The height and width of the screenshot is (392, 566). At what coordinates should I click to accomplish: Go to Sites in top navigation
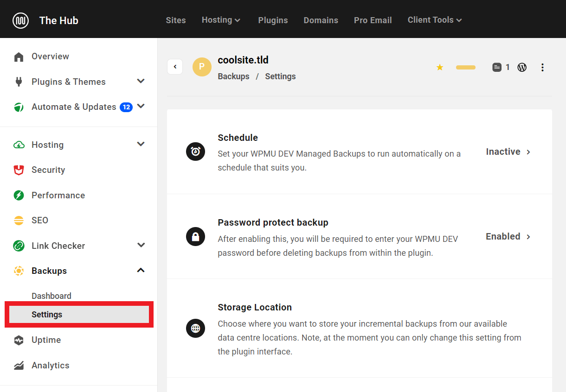pos(176,20)
